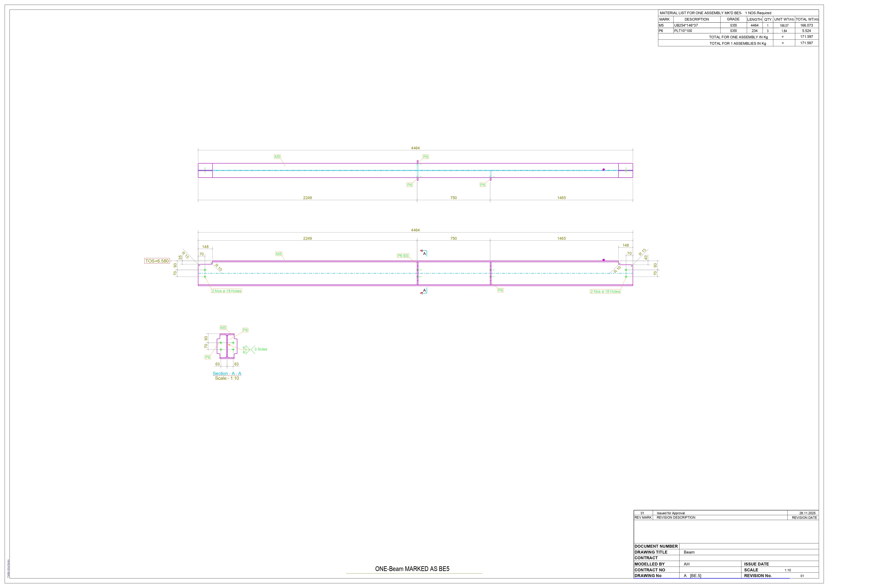Click the 1:10 scale value in title block

click(788, 570)
